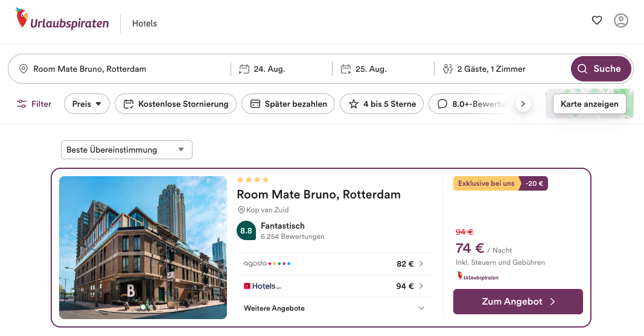Open the Urlaubspiraten logo home link
This screenshot has width=644, height=336.
coord(62,19)
